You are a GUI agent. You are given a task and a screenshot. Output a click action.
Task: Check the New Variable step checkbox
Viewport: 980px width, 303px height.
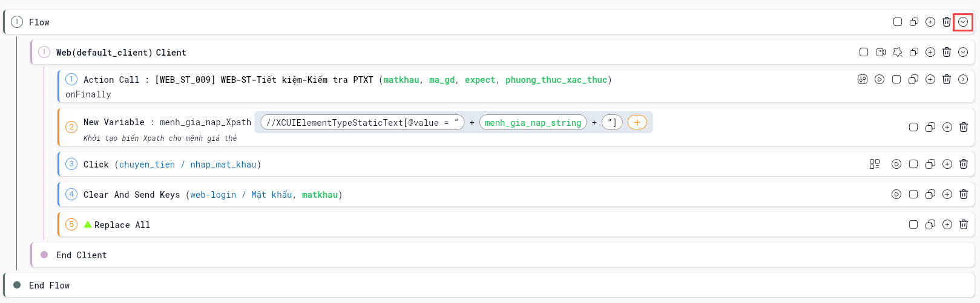point(913,127)
